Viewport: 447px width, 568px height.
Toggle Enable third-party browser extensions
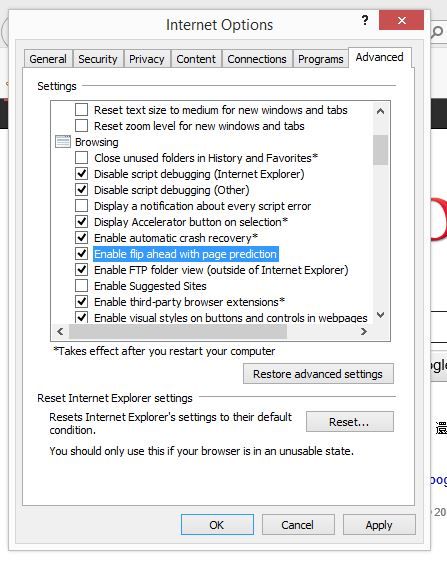pyautogui.click(x=82, y=301)
